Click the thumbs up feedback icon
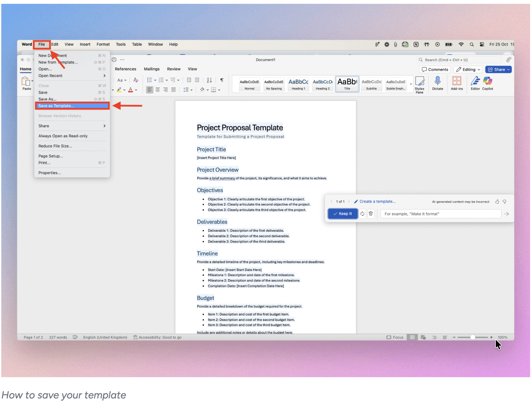 click(x=497, y=201)
